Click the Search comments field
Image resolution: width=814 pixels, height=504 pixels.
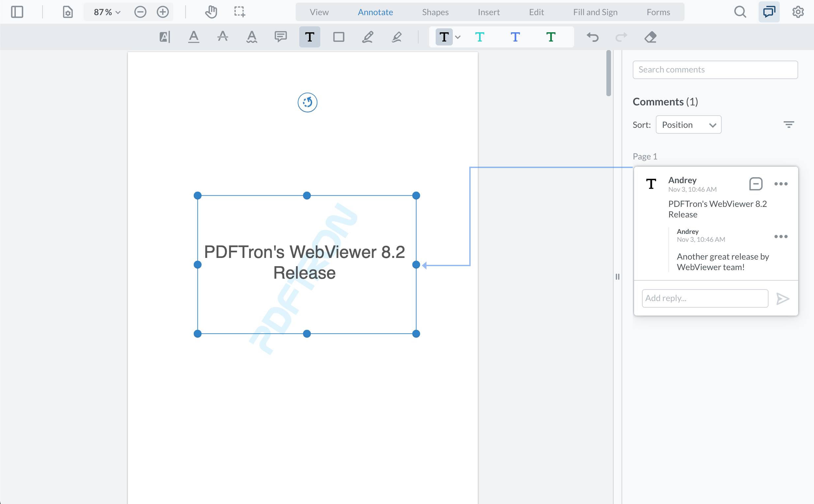click(x=715, y=70)
